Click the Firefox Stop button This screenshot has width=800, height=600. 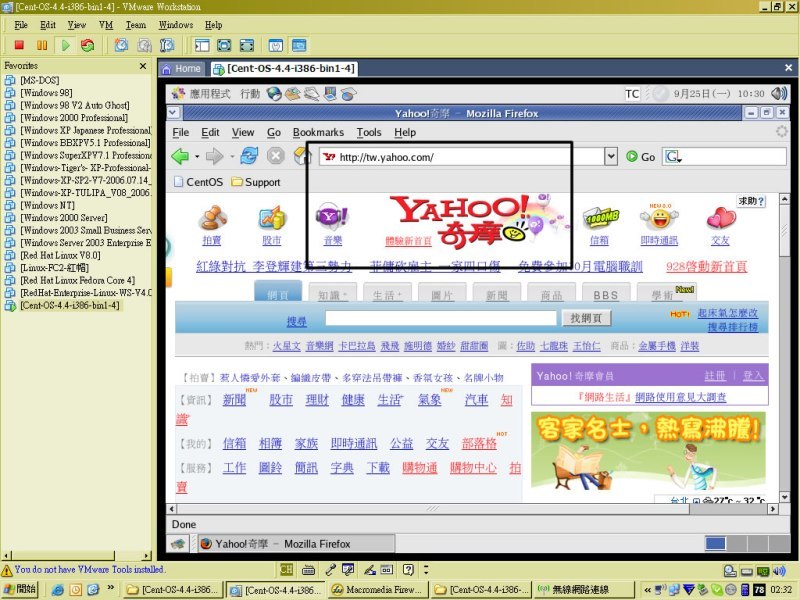tap(276, 156)
